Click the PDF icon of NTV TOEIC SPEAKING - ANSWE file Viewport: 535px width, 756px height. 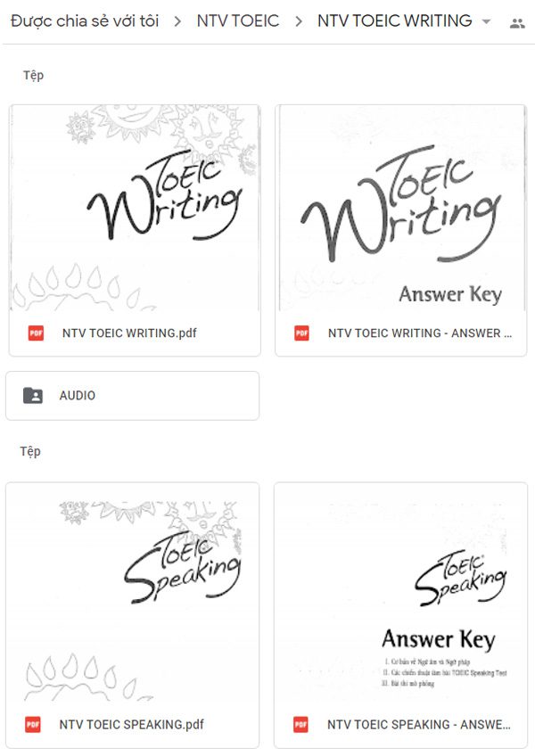point(300,724)
